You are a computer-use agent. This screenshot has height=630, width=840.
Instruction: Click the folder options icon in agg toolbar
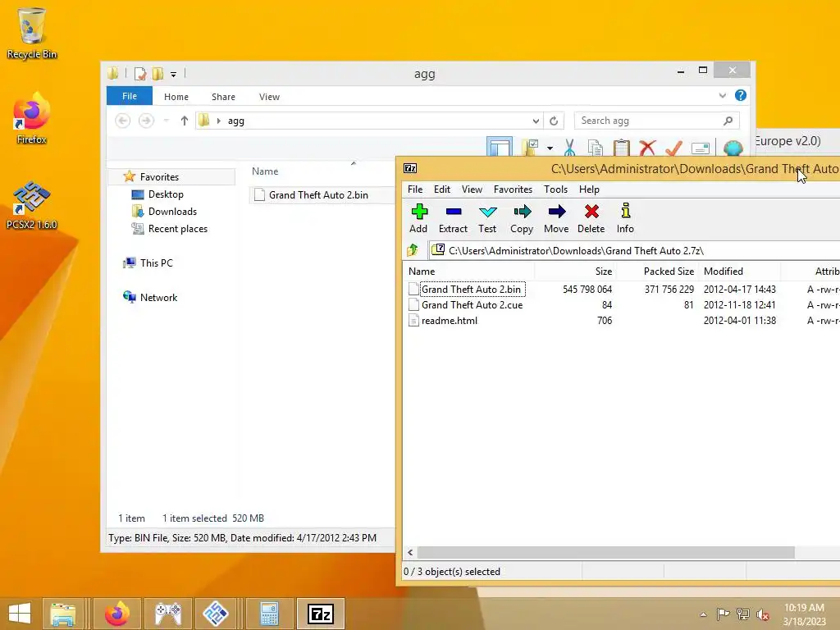531,148
